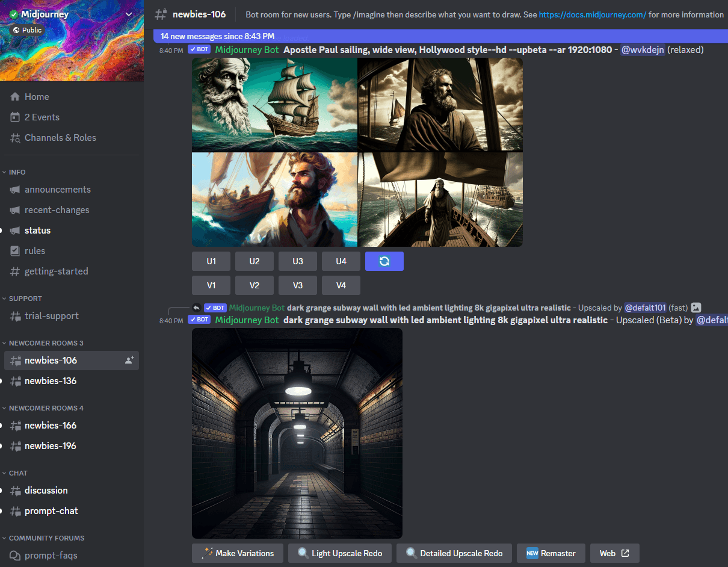Click the blue re-roll refresh icon button

click(x=384, y=261)
